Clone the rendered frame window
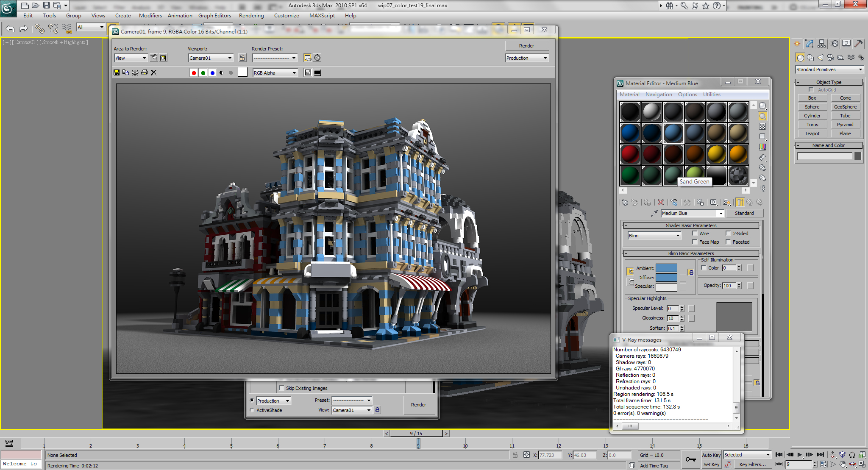 [x=135, y=72]
